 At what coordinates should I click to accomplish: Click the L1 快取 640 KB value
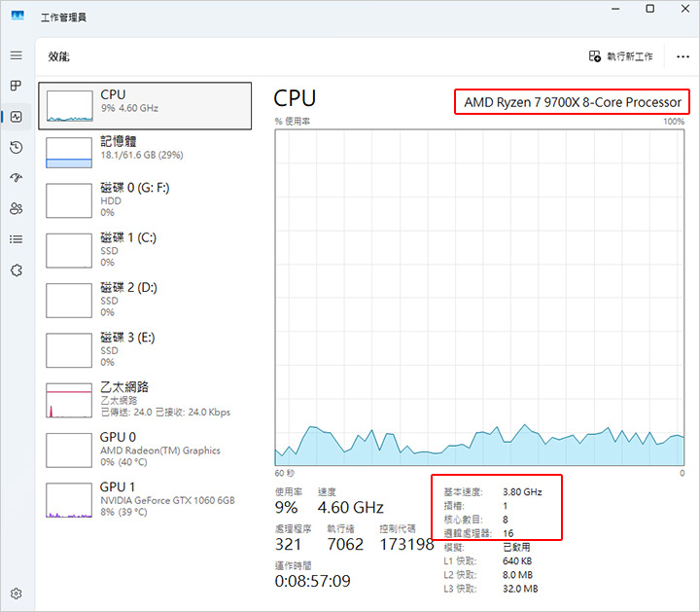[x=517, y=561]
